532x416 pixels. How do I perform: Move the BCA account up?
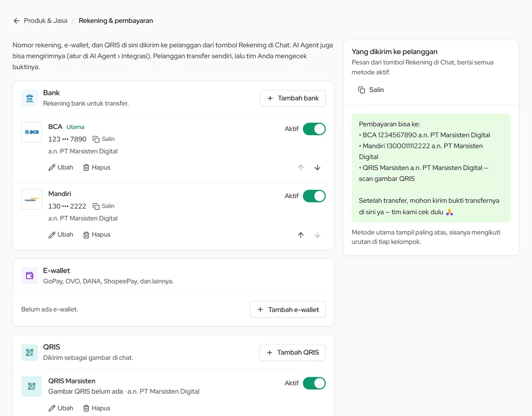(x=301, y=167)
